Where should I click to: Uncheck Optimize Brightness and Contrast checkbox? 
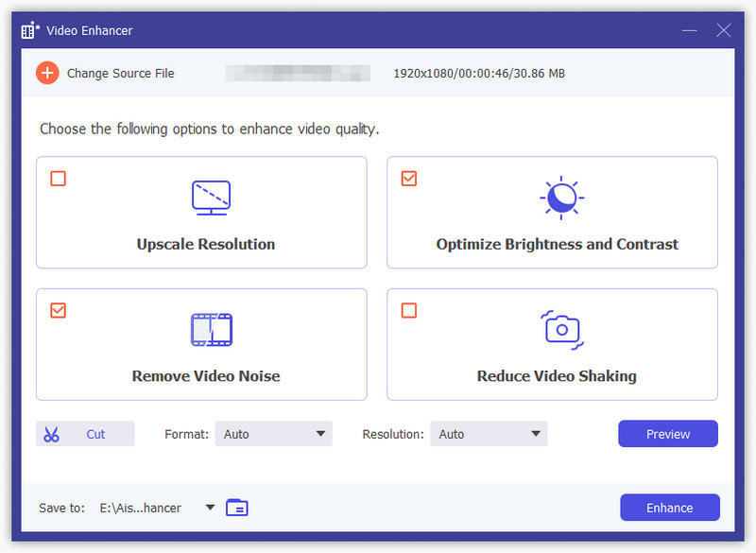click(x=409, y=179)
